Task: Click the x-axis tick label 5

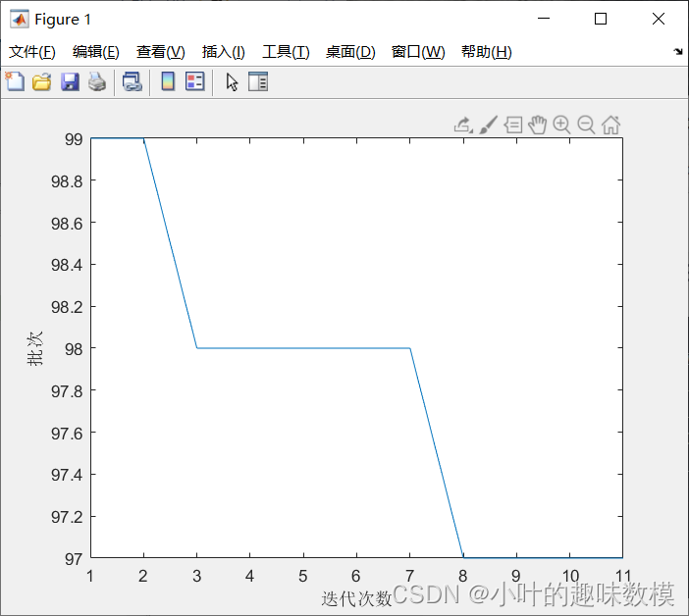Action: [x=302, y=576]
